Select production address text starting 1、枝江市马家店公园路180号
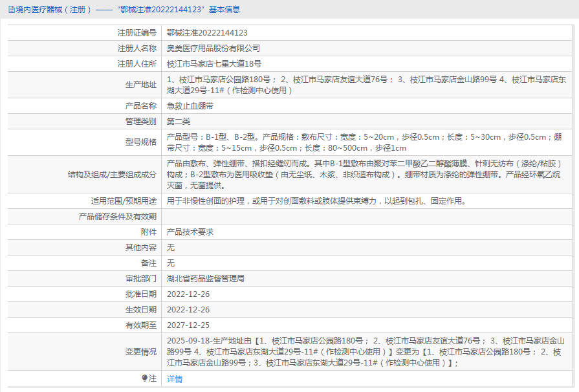Screen dimensions: 579x392 366,85
